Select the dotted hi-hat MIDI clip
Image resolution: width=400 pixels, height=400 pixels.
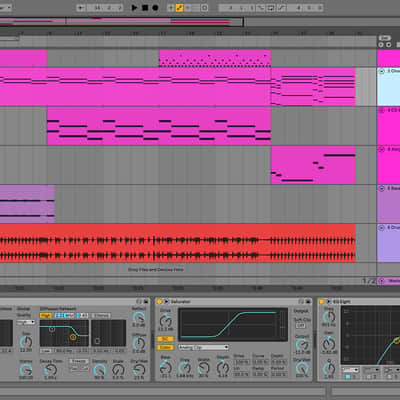[x=215, y=59]
